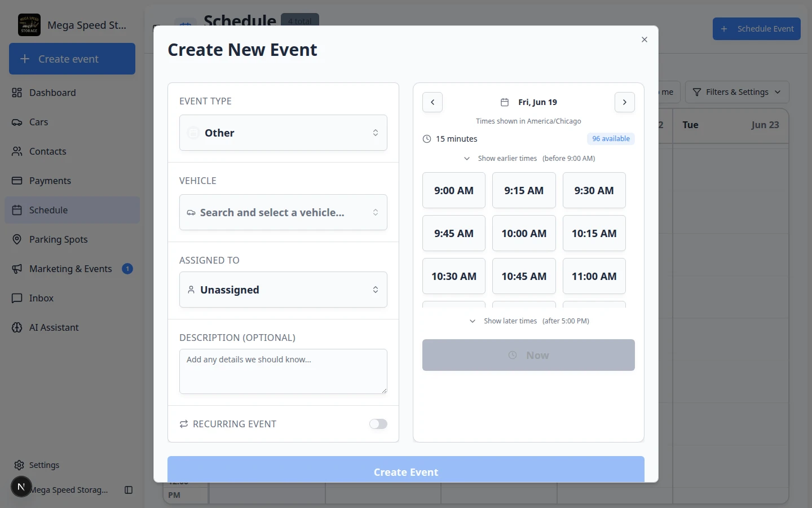Viewport: 812px width, 508px height.
Task: Close the Create New Event dialog
Action: (x=645, y=40)
